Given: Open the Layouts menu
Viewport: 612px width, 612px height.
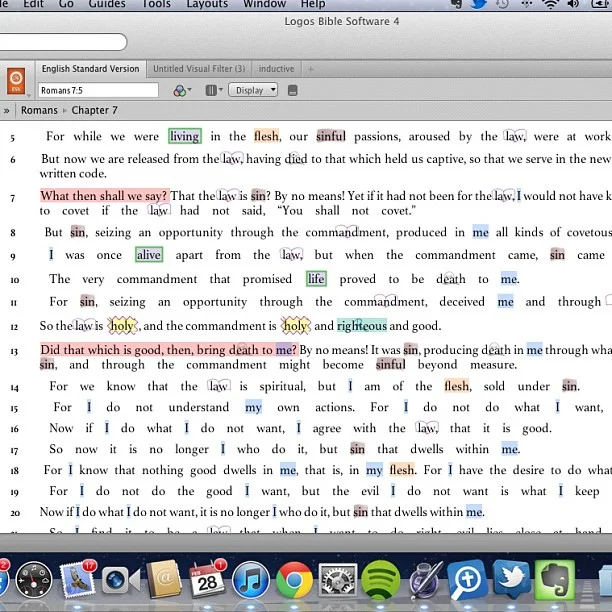Looking at the screenshot, I should [207, 4].
